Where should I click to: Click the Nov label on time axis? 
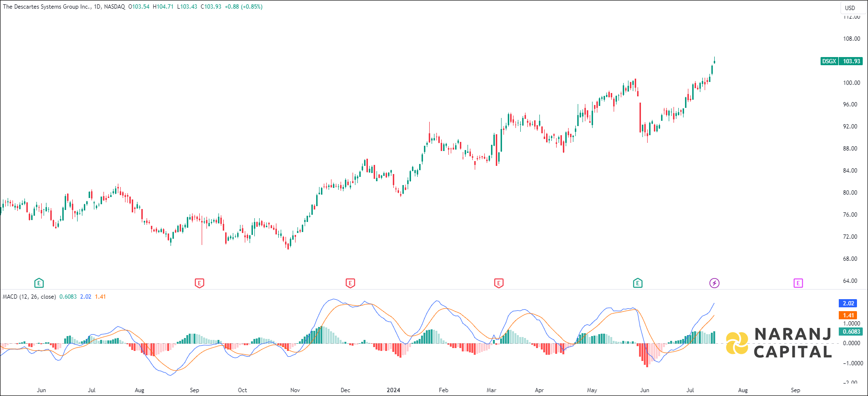[295, 390]
